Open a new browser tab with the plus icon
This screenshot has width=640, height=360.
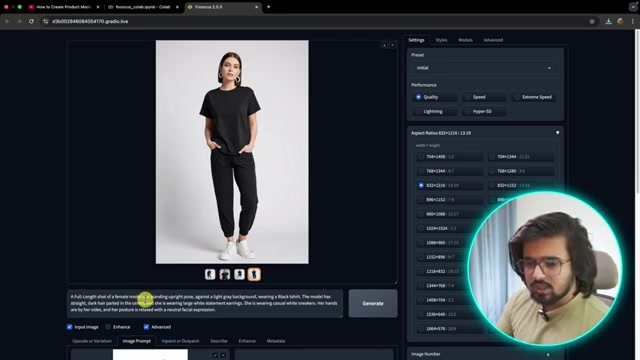pyautogui.click(x=269, y=7)
